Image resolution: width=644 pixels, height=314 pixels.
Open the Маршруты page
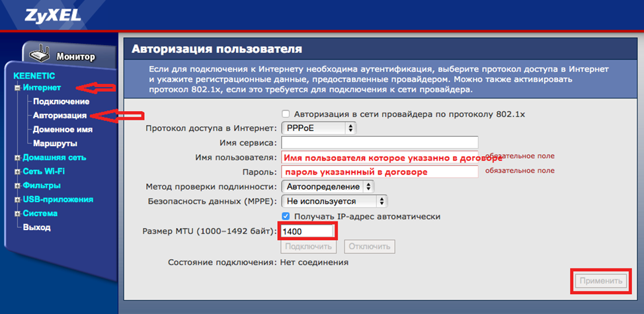click(x=56, y=143)
